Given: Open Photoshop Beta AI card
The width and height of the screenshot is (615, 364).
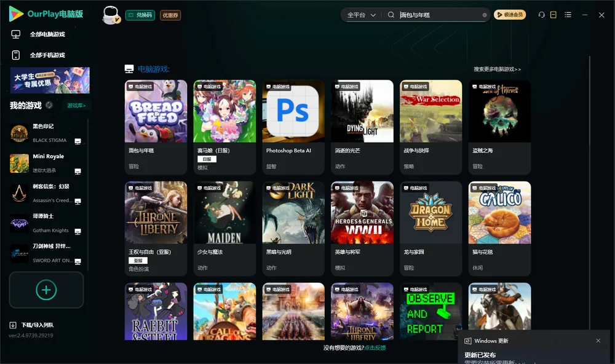Looking at the screenshot, I should click(x=293, y=127).
